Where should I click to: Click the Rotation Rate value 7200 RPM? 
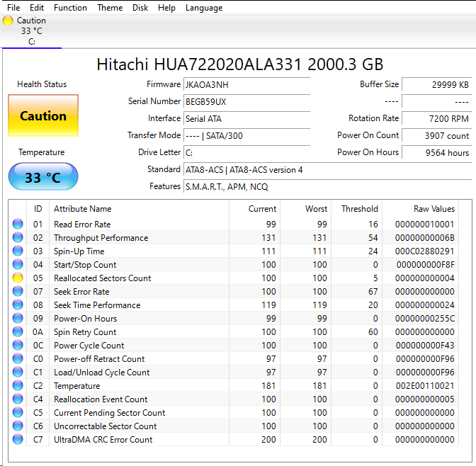(x=437, y=118)
